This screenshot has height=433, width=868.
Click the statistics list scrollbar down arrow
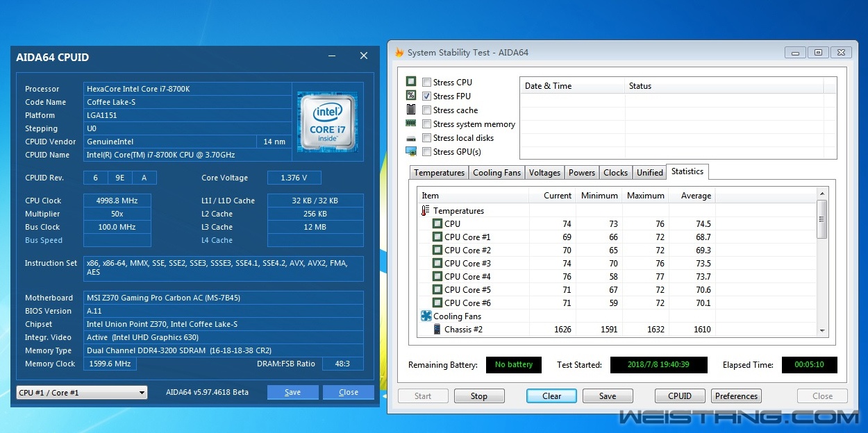pos(822,331)
